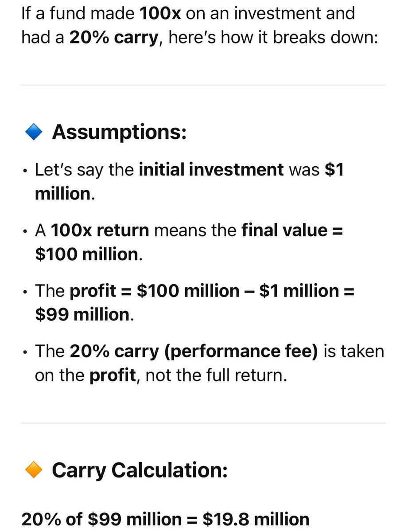Click the initial investment bold phrase

pyautogui.click(x=211, y=170)
